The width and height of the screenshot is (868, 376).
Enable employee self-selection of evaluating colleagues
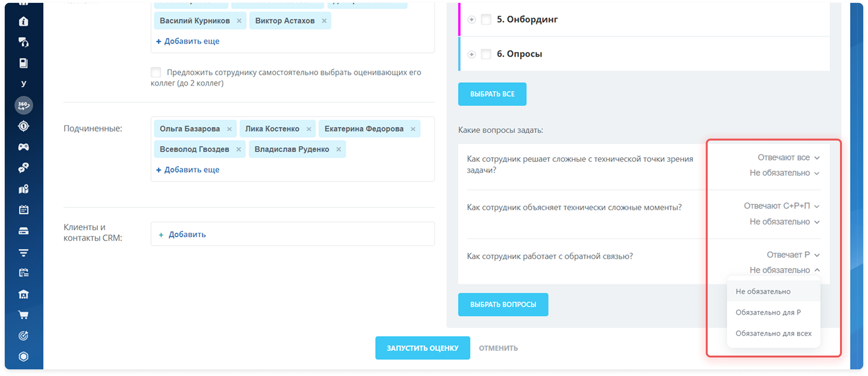156,73
